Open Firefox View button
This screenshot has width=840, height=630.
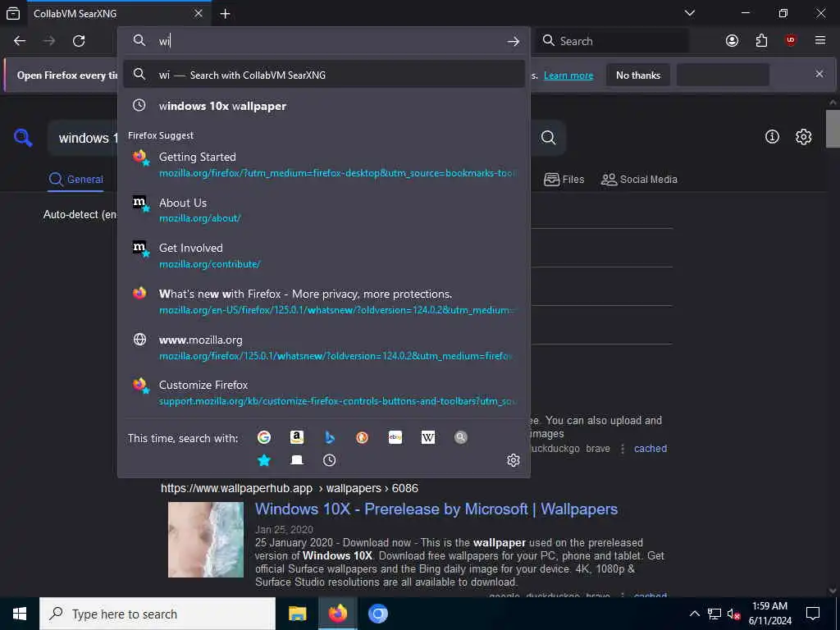point(13,13)
